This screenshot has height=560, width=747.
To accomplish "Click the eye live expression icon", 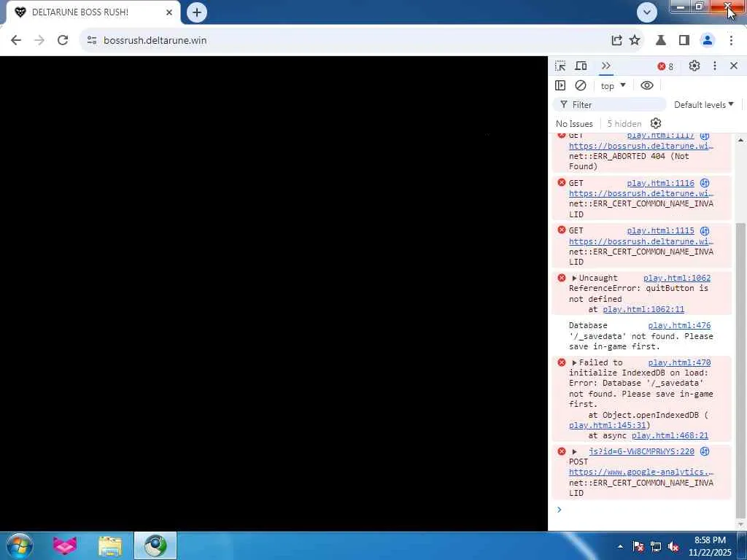I will pyautogui.click(x=647, y=85).
